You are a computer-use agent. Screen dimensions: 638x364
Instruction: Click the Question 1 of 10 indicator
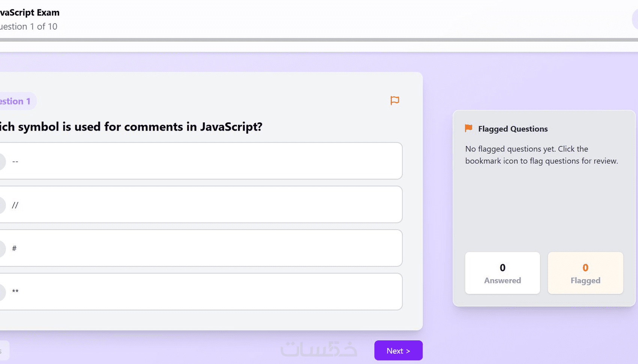point(29,27)
